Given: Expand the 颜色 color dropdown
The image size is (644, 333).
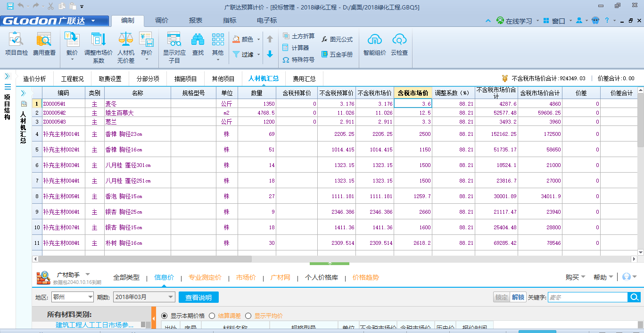Looking at the screenshot, I should [259, 40].
